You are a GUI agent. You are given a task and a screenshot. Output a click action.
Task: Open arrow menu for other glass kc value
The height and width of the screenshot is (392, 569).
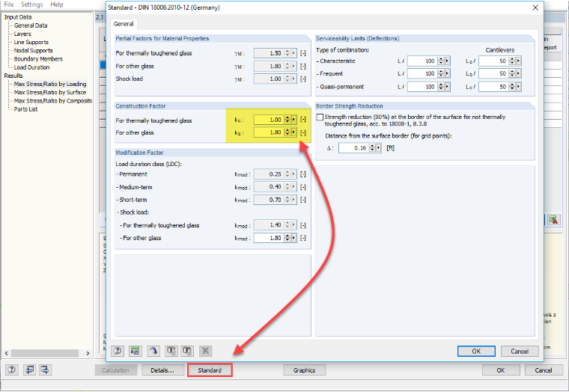(x=294, y=132)
